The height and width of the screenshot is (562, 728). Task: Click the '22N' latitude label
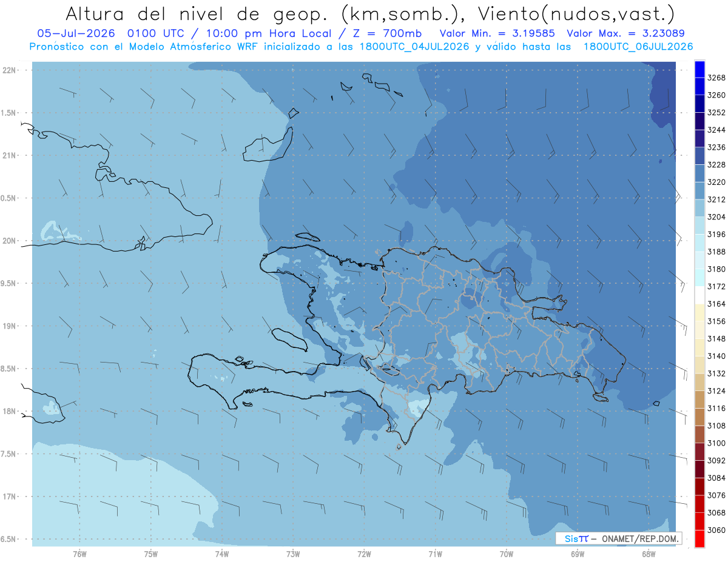(8, 70)
